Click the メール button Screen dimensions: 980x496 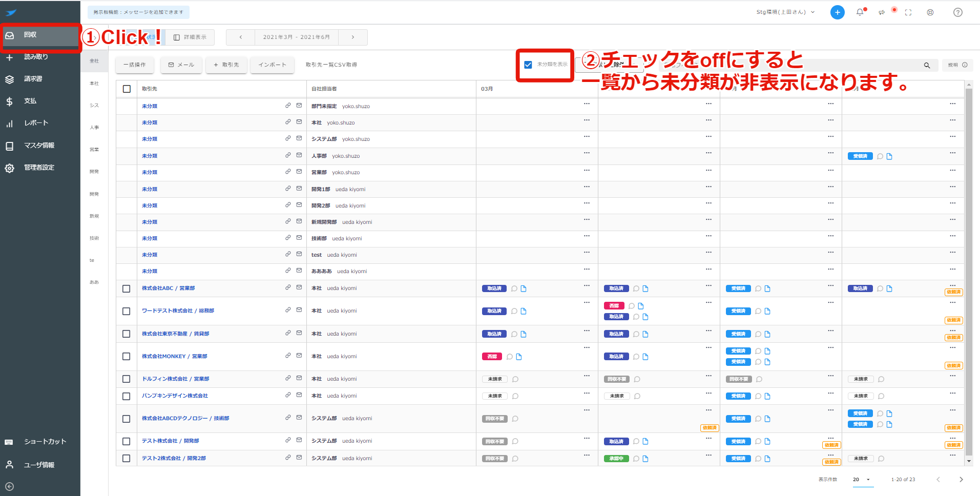pyautogui.click(x=181, y=65)
